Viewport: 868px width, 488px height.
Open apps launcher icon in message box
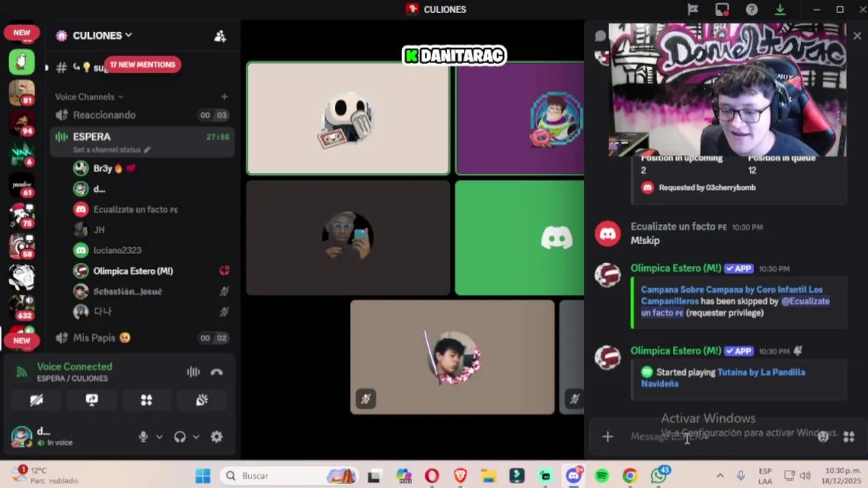848,436
